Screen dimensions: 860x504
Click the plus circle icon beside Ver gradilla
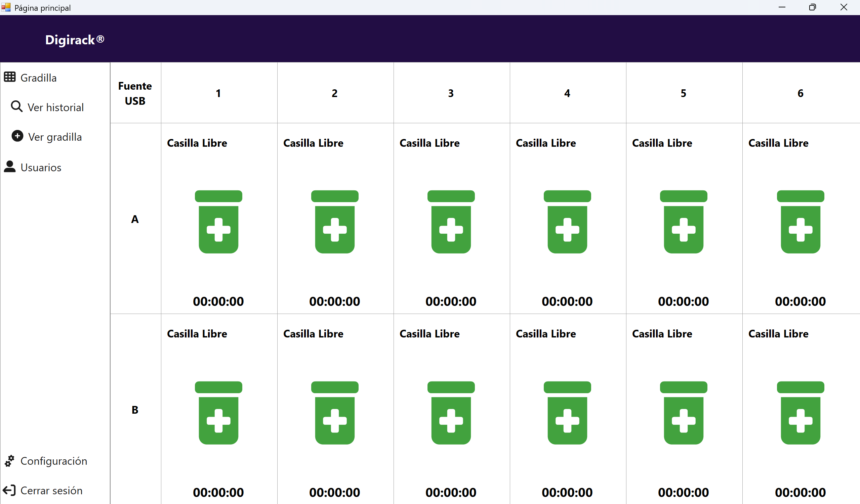point(17,136)
